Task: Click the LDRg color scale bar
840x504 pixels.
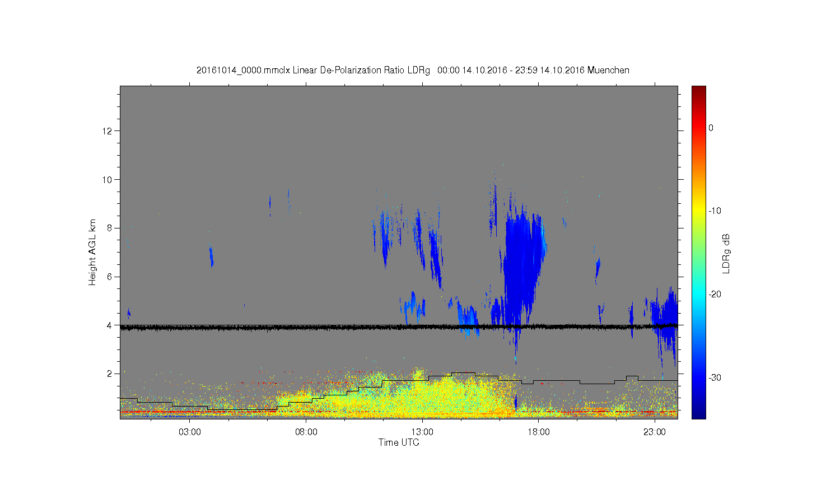Action: pos(698,252)
